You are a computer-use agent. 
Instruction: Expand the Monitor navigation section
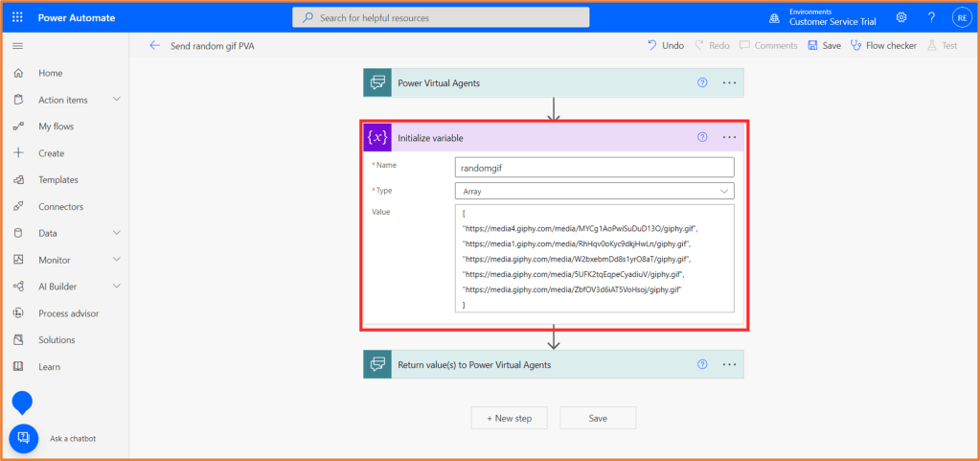click(x=117, y=260)
